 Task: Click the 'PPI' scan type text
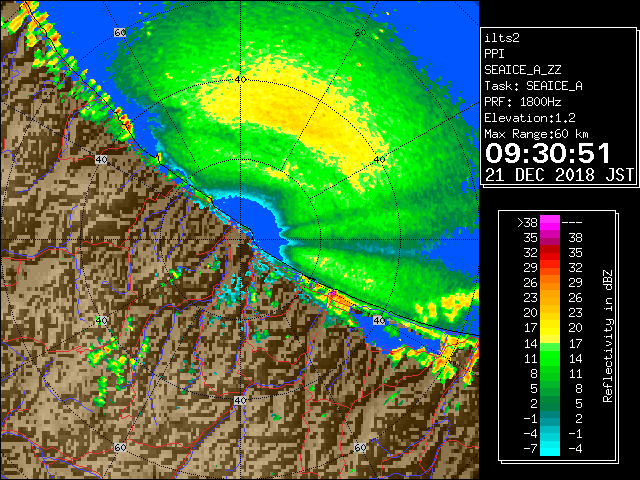(494, 54)
